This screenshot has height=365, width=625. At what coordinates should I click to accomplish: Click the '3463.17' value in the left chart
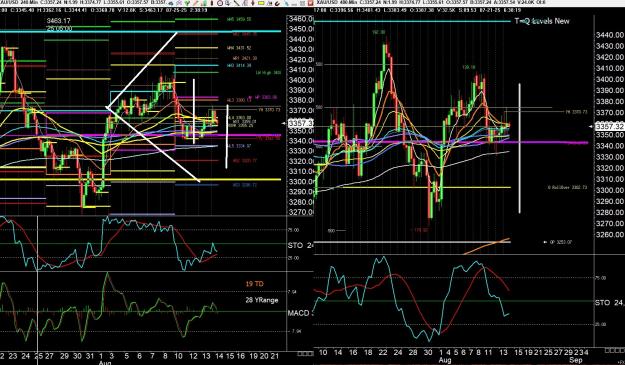point(59,21)
